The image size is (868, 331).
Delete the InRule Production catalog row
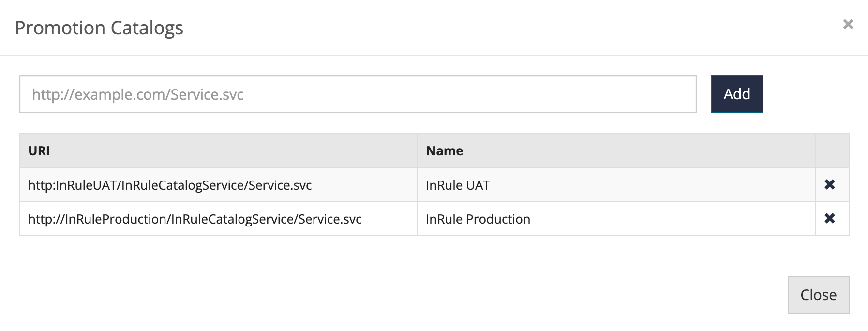click(x=829, y=218)
